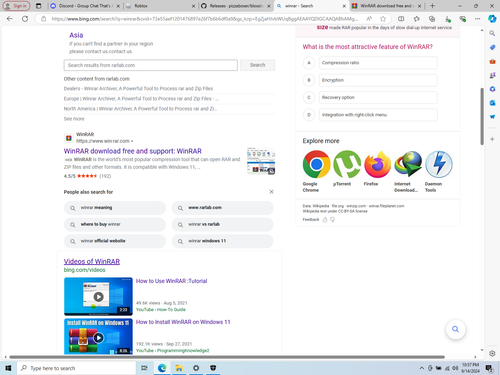Click the vertical page scrollbar
The image size is (500, 375).
tap(482, 116)
